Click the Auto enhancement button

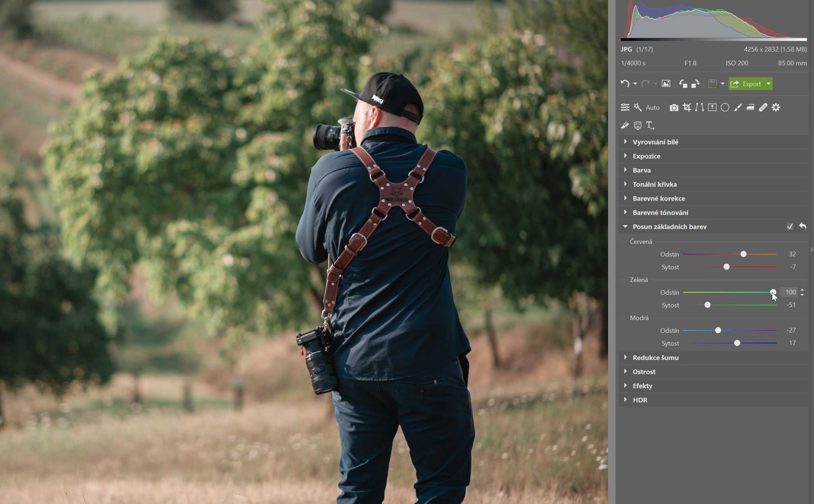[653, 107]
